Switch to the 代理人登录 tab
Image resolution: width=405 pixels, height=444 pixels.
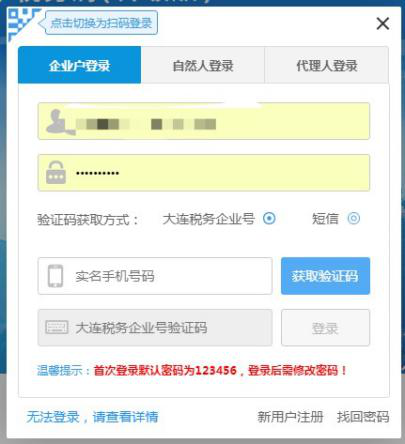(x=327, y=65)
